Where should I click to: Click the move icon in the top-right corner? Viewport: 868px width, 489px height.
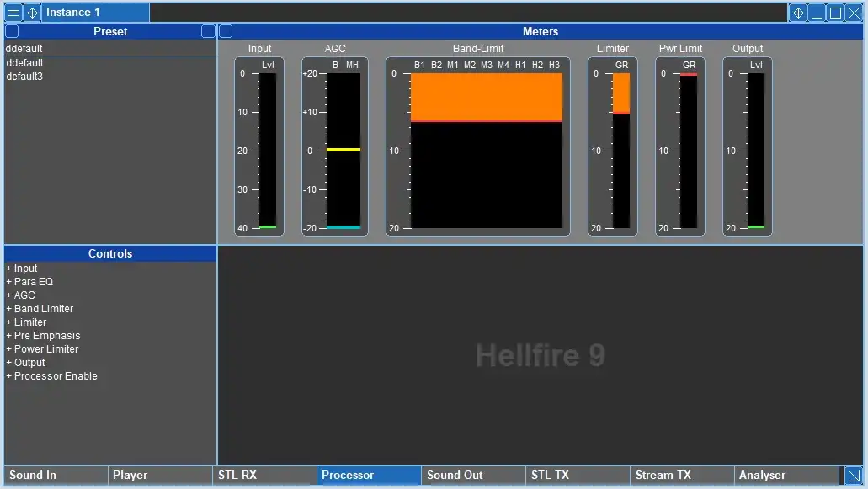[x=797, y=13]
